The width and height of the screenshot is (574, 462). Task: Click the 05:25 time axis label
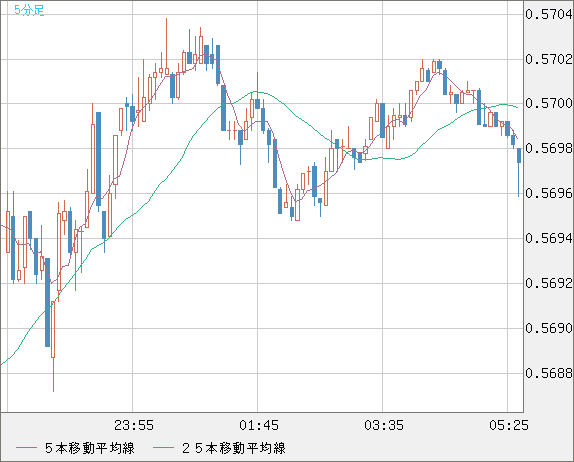click(509, 425)
